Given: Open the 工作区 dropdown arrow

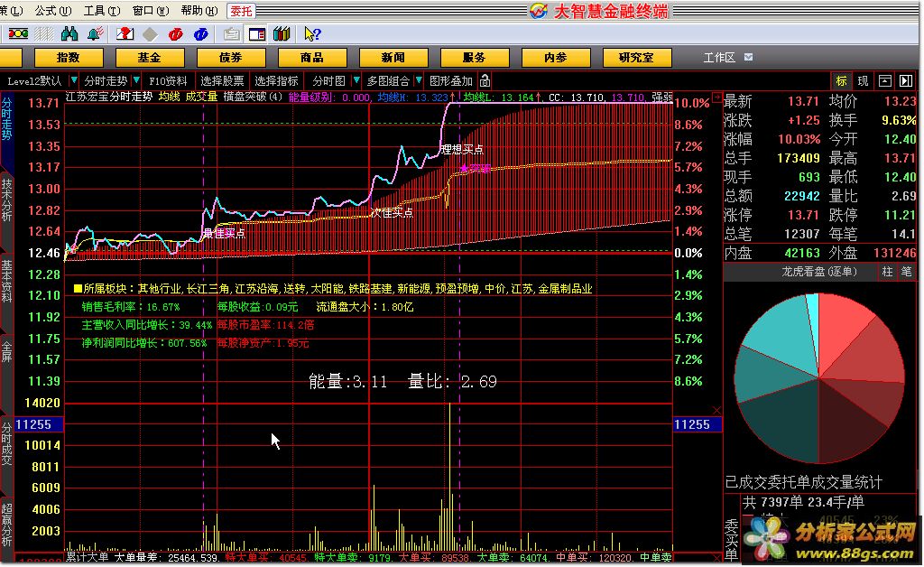Looking at the screenshot, I should [x=748, y=57].
